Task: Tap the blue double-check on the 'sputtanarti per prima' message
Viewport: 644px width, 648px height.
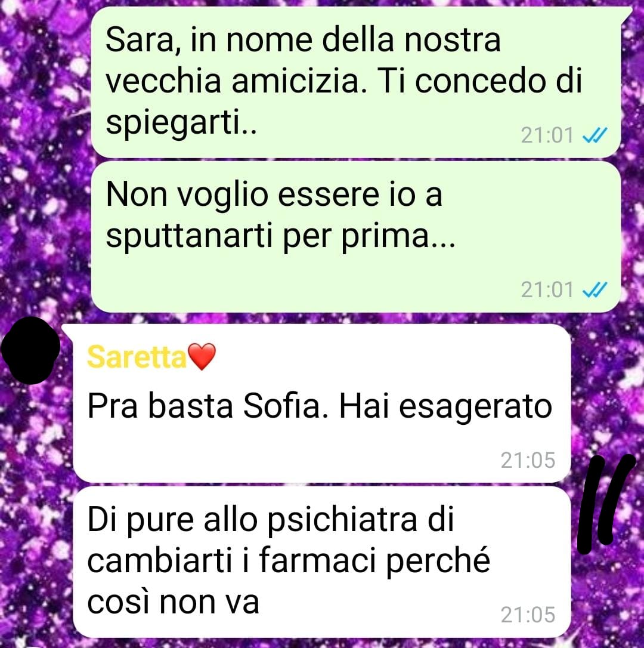Action: 595,289
